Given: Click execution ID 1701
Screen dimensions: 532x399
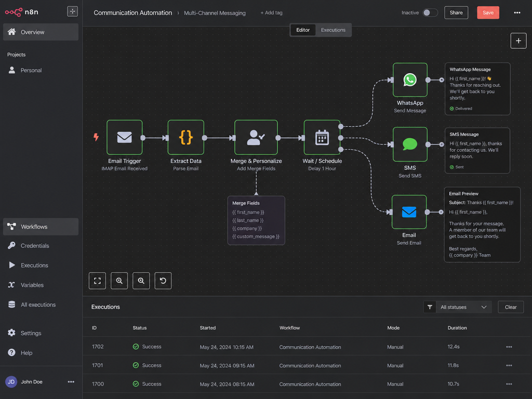Looking at the screenshot, I should pos(97,365).
